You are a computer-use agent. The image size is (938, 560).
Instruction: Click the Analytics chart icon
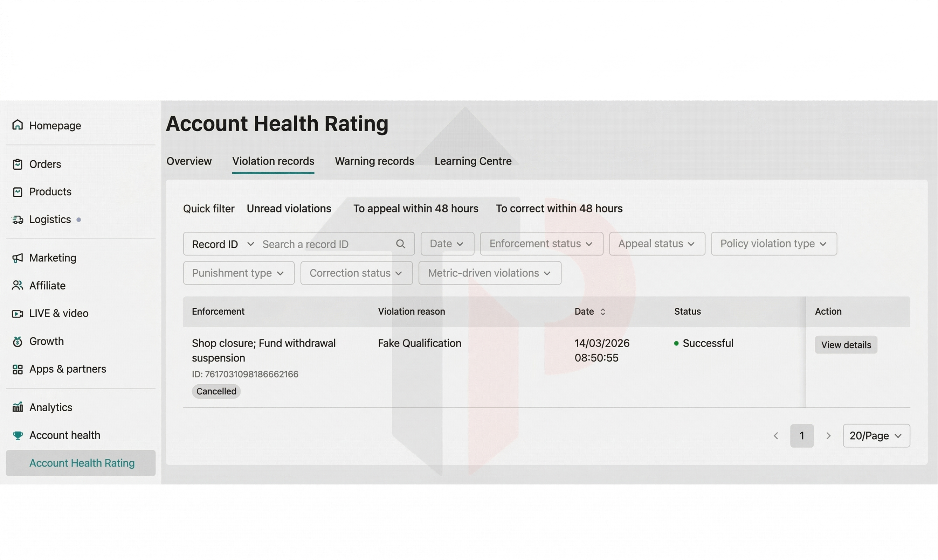pos(18,407)
